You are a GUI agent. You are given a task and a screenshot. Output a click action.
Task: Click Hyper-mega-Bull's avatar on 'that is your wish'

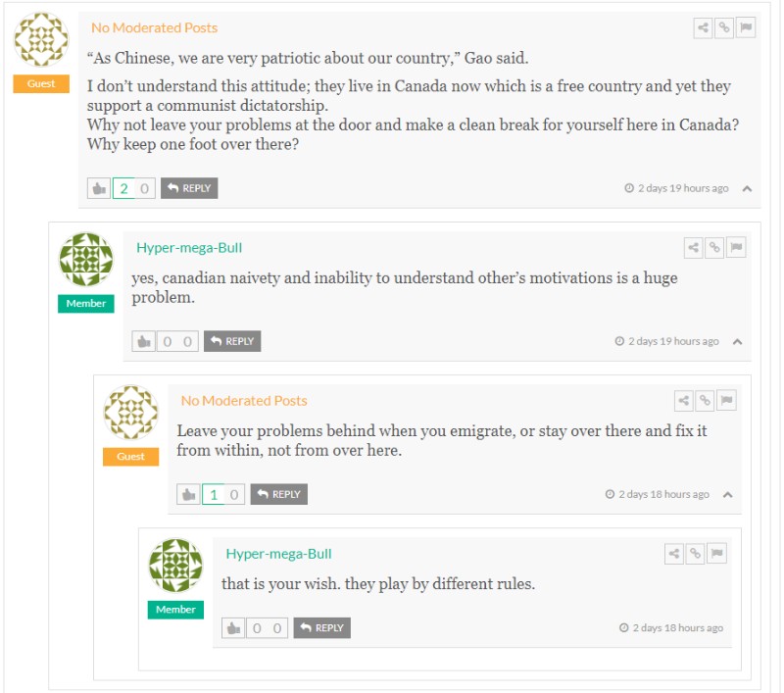175,566
